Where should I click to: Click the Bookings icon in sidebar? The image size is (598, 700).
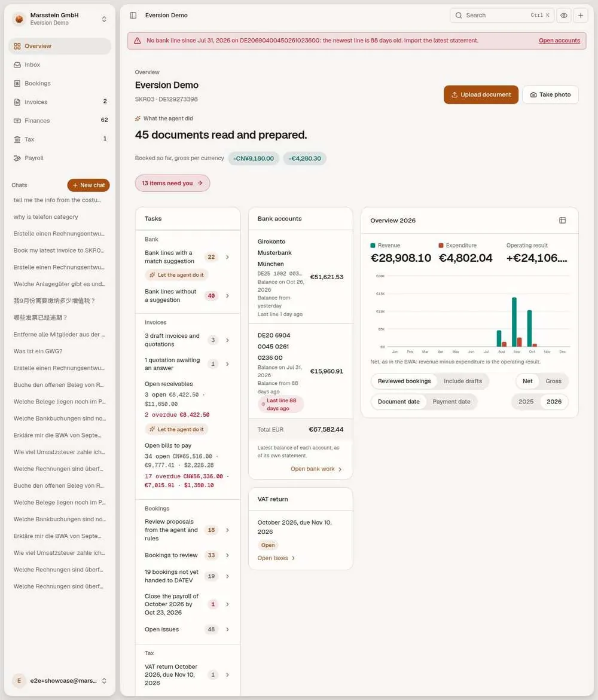tap(17, 84)
